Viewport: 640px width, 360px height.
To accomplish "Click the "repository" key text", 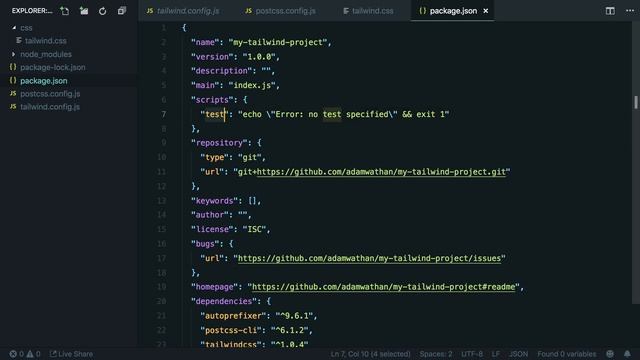I will [219, 143].
